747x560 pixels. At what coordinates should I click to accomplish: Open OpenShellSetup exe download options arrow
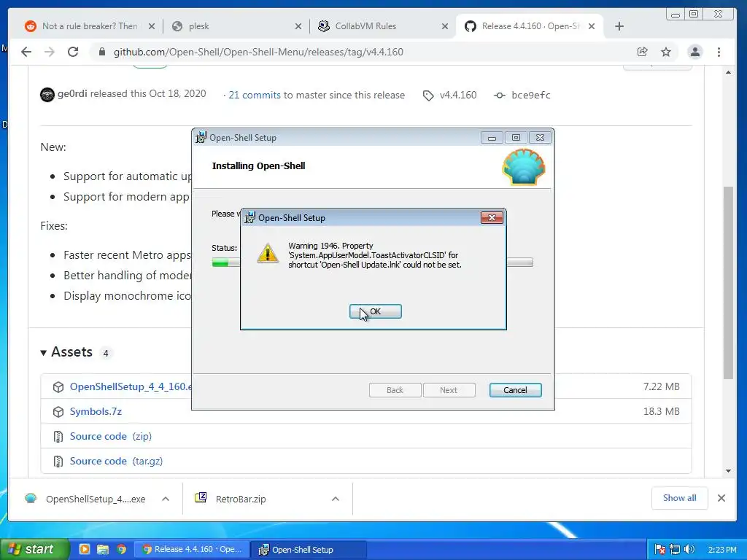[x=166, y=499]
